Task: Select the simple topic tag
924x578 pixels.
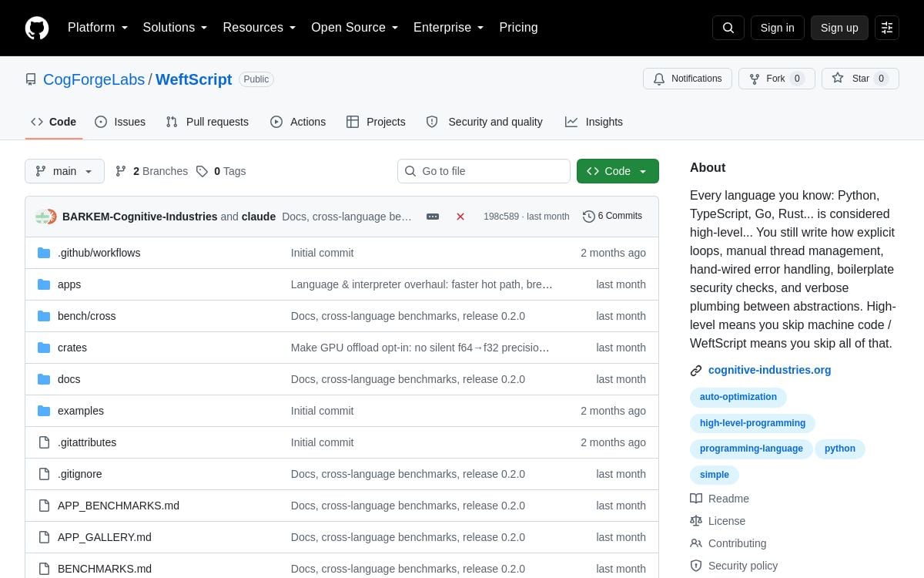Action: click(x=715, y=476)
